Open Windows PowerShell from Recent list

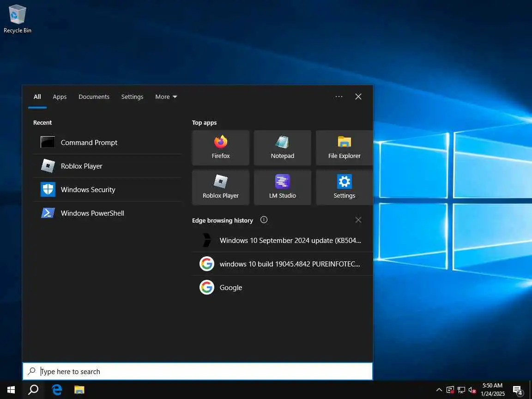107,213
